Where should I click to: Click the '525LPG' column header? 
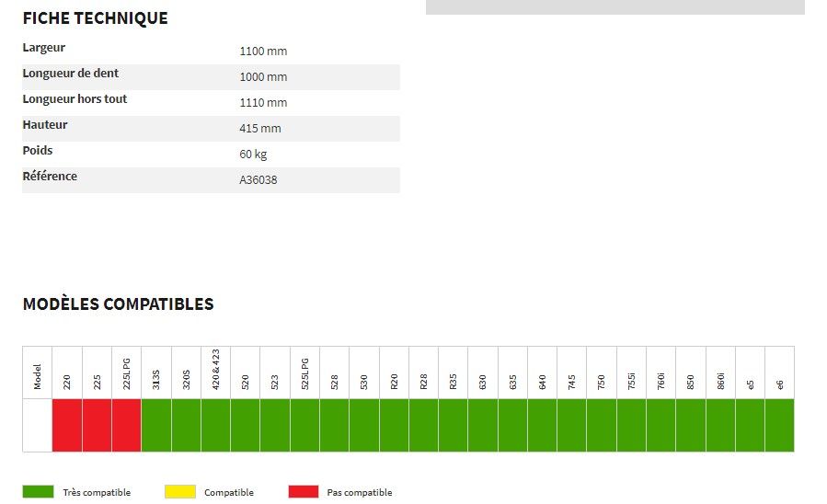point(304,372)
